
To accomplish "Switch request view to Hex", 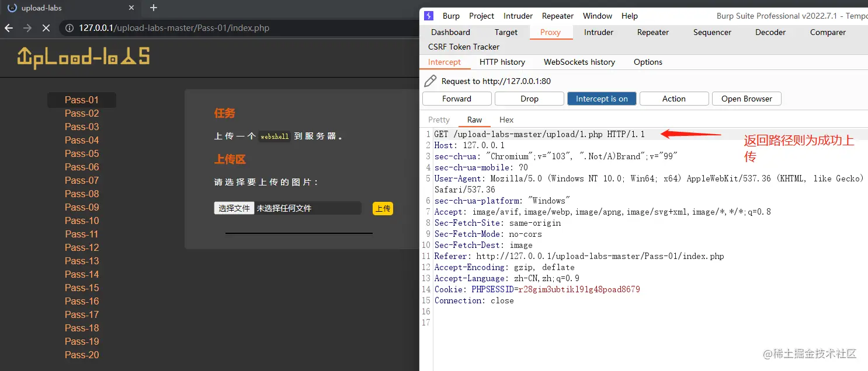I will (506, 120).
